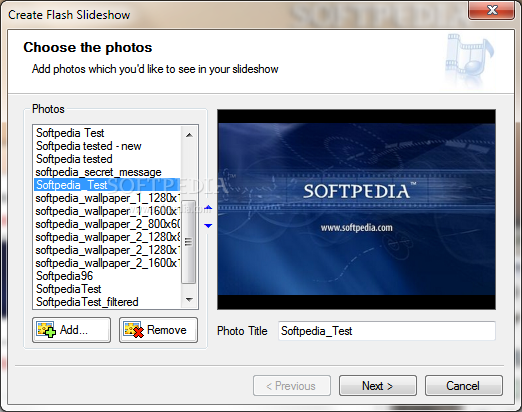Select 'softpedia_secret_message' photo
Image resolution: width=522 pixels, height=412 pixels.
[107, 172]
